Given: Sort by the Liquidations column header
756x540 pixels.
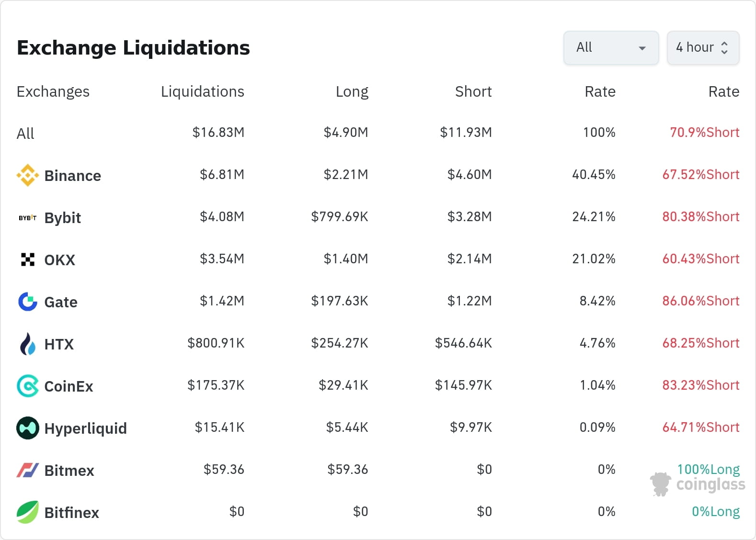Looking at the screenshot, I should 202,91.
